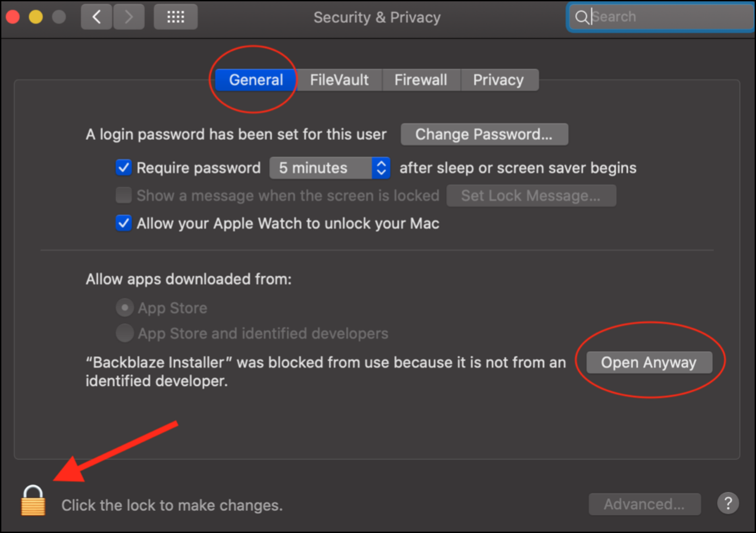The width and height of the screenshot is (756, 533).
Task: Toggle the Require password checkbox
Action: 124,168
